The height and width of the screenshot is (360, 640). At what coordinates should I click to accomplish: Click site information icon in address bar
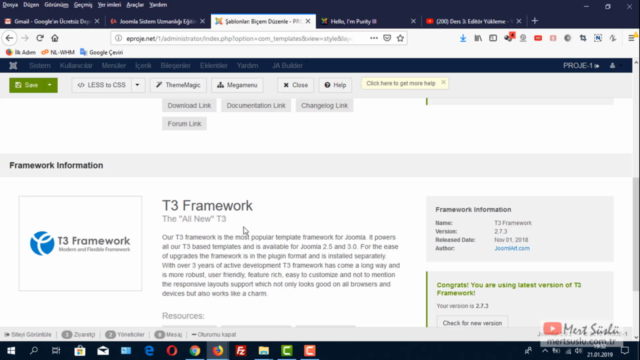118,38
